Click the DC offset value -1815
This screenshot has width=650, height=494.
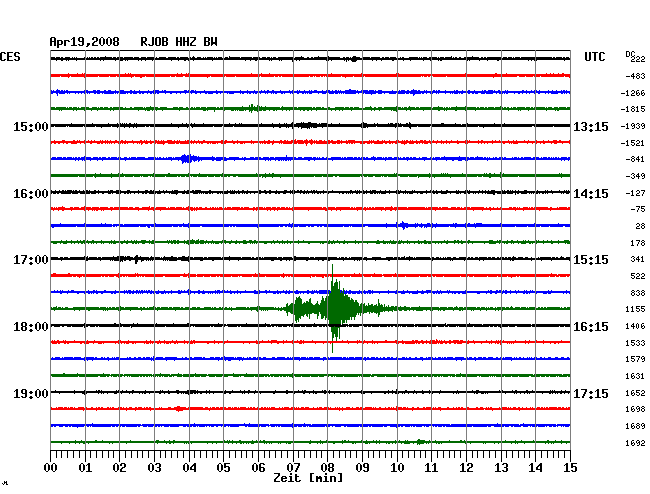633,109
